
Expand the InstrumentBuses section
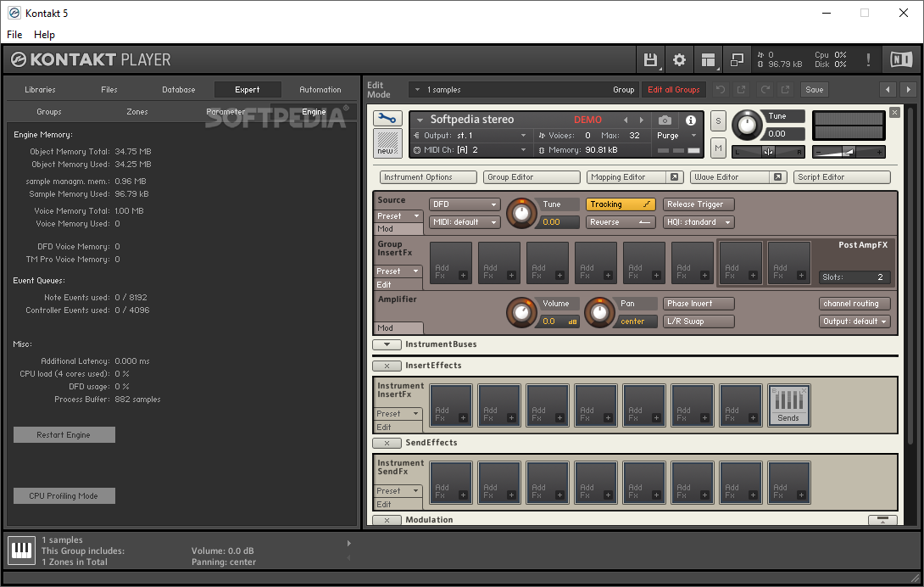coord(387,344)
